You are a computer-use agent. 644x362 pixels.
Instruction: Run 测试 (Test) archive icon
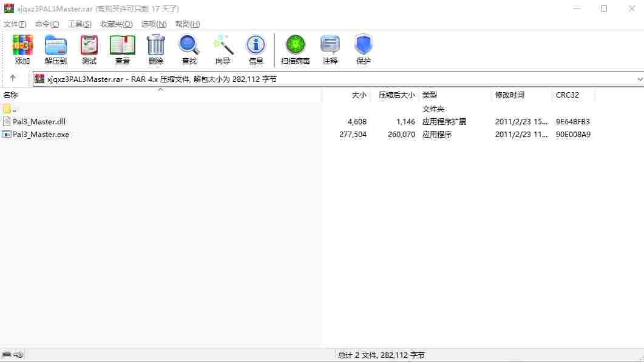click(x=89, y=45)
